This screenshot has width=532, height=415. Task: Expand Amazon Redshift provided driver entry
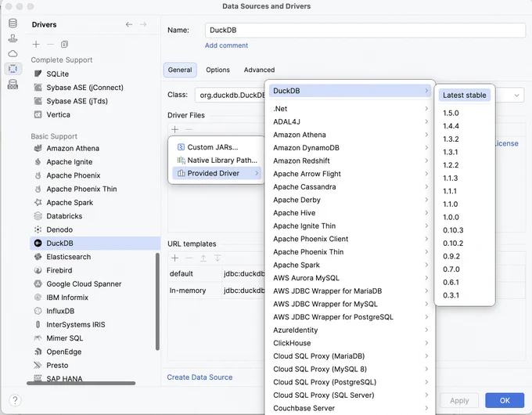click(x=350, y=161)
